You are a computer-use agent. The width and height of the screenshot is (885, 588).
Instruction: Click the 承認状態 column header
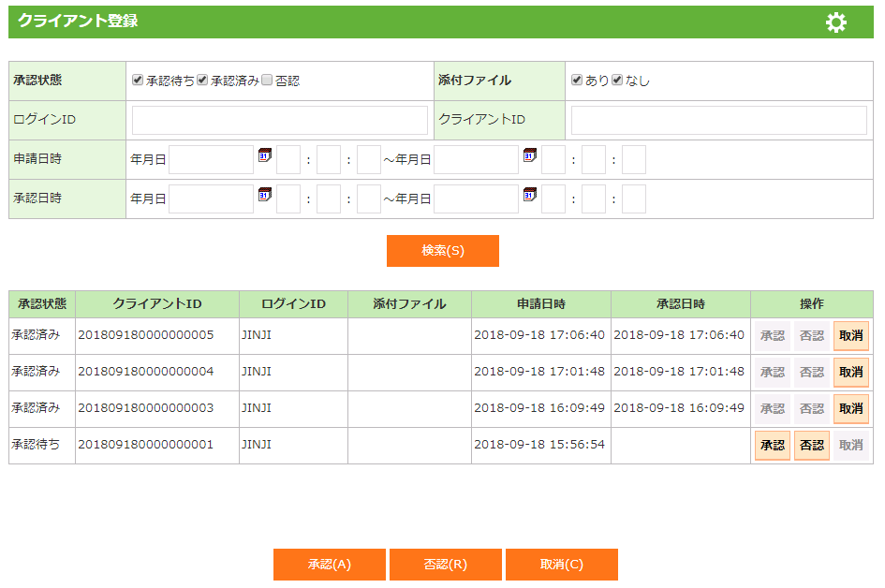coord(42,304)
